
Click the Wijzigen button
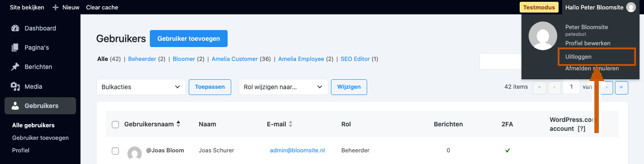349,87
